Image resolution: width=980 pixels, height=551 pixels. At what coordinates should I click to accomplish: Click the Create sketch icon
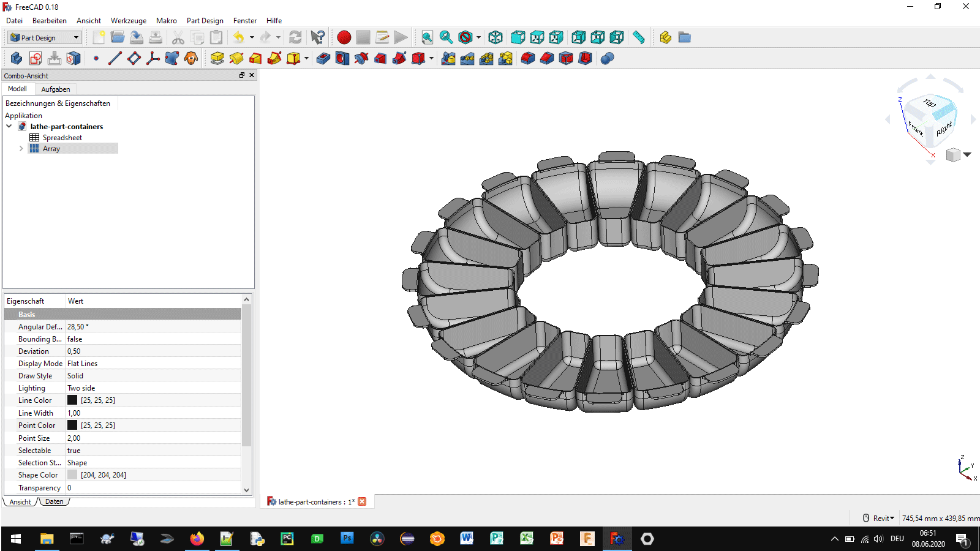click(x=36, y=58)
